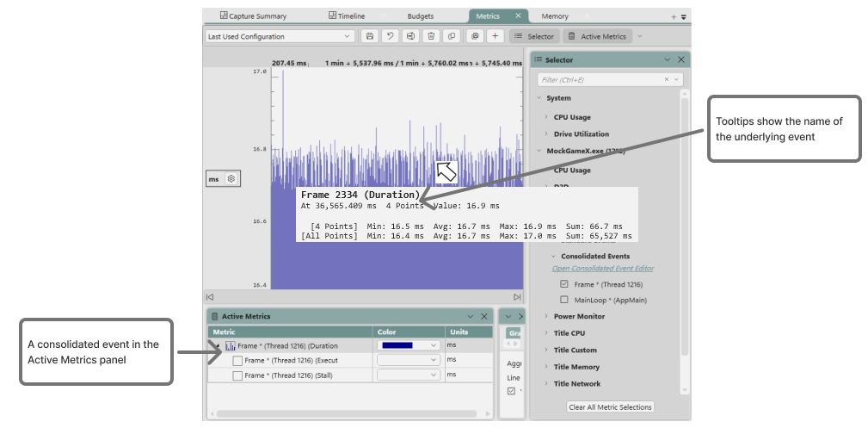
Task: Open the chevron in the graph settings panel header
Action: click(508, 317)
